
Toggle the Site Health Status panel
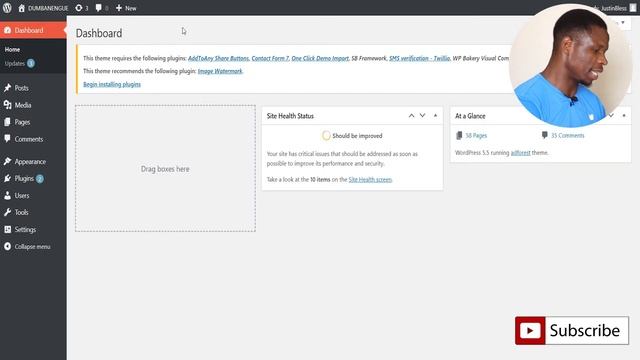436,116
